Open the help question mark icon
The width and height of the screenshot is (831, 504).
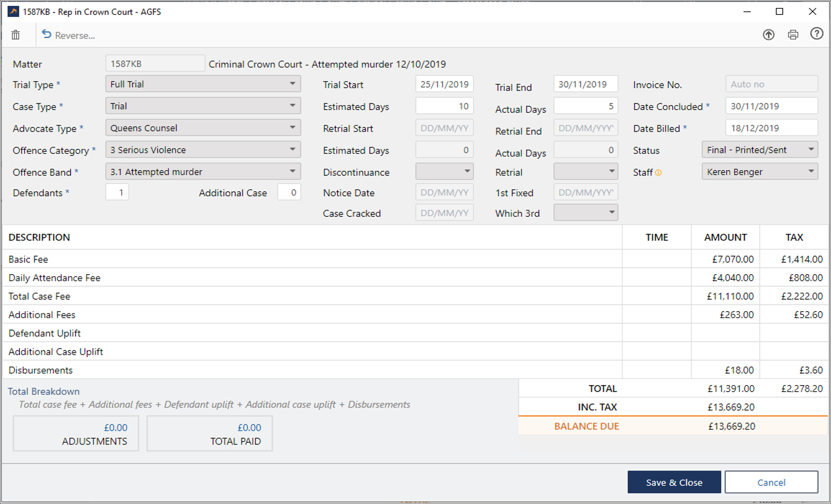tap(817, 34)
